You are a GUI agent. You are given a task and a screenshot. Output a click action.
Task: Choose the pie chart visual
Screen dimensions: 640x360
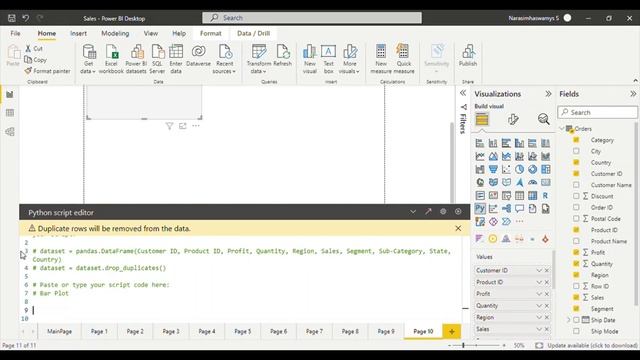519,169
